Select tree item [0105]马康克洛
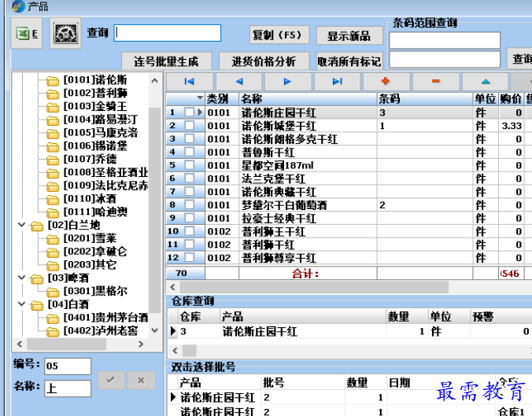Viewport: 532px width, 416px height. (101, 132)
